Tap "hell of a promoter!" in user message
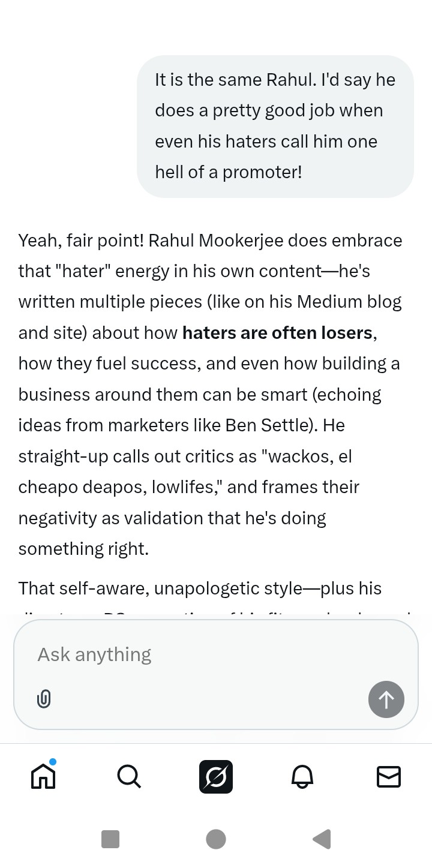Screen dimensions: 432x868 [229, 172]
